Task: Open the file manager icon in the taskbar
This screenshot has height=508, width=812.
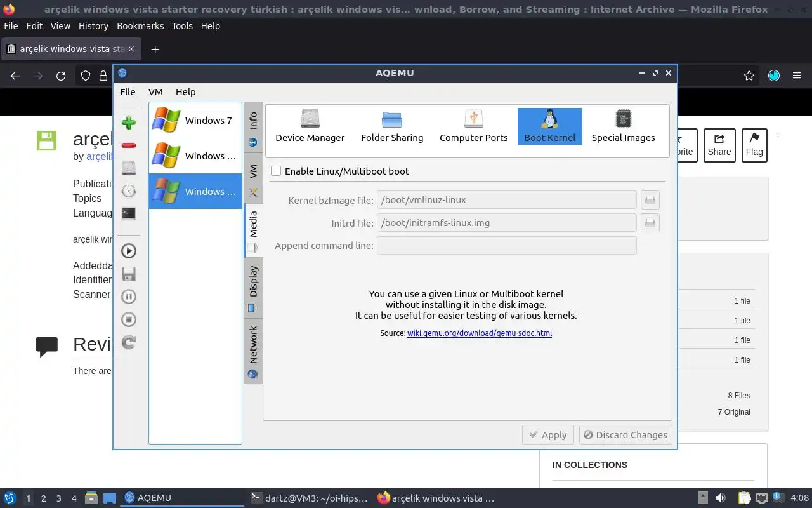Action: [91, 498]
